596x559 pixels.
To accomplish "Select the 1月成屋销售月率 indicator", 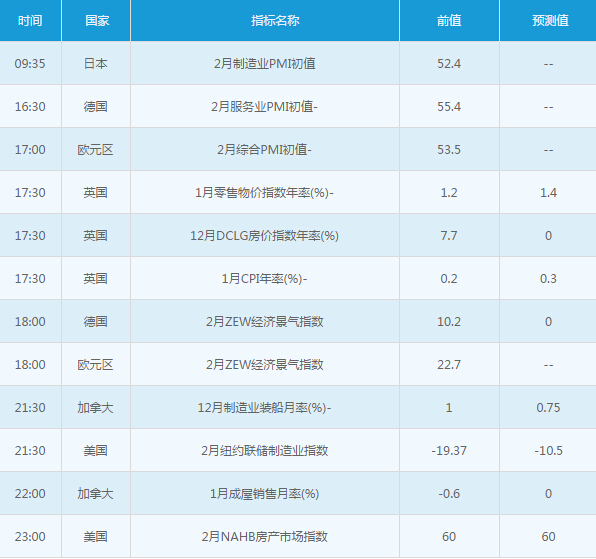I will tap(265, 493).
